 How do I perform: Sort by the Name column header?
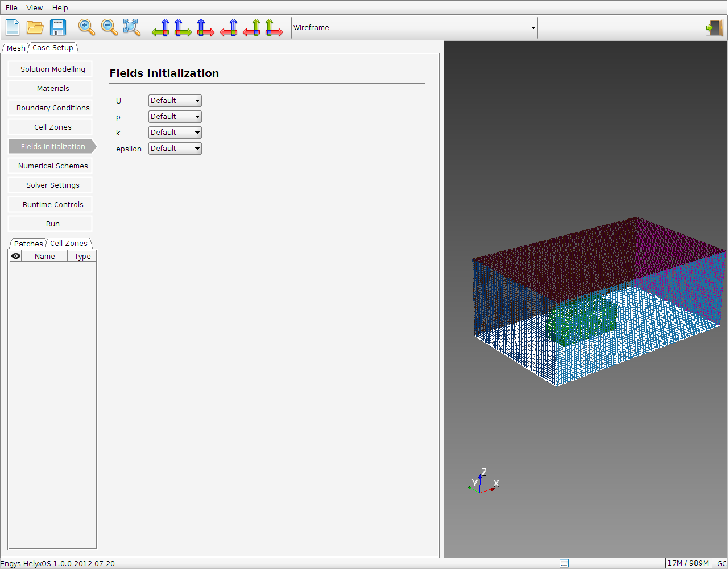point(44,256)
